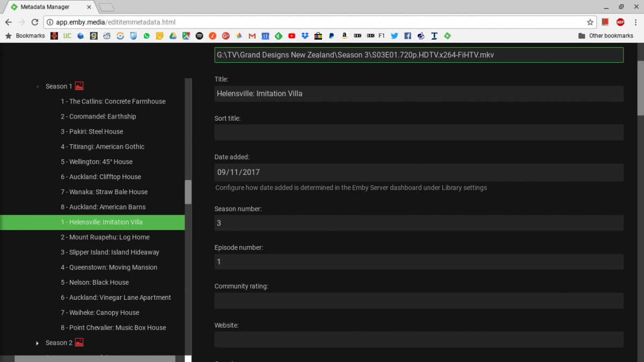Open the Emby bookmark at bar end

pos(447,36)
